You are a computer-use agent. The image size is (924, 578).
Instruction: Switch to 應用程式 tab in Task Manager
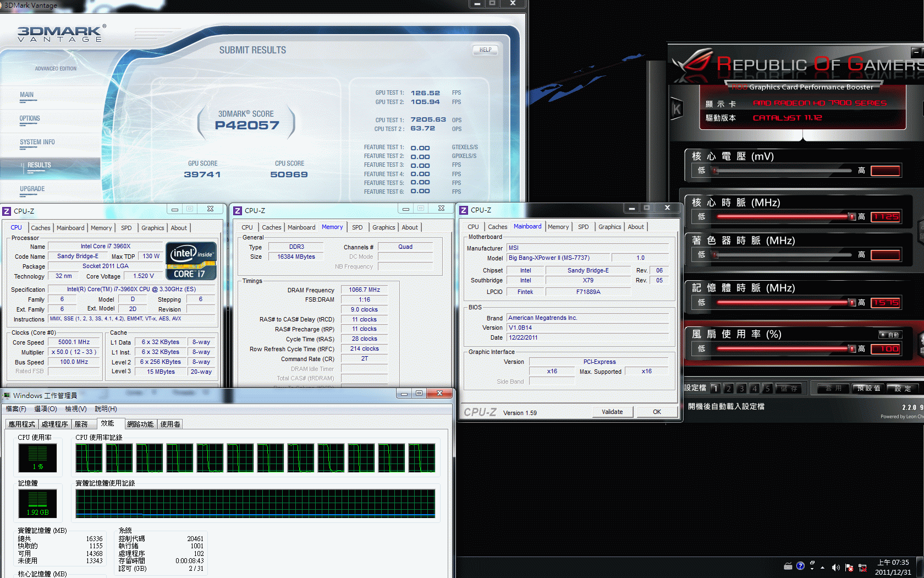21,424
